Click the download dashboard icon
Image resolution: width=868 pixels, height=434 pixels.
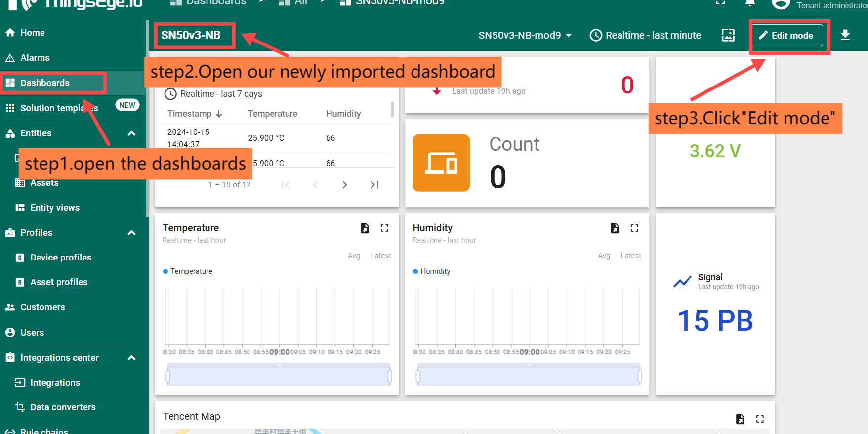(845, 35)
